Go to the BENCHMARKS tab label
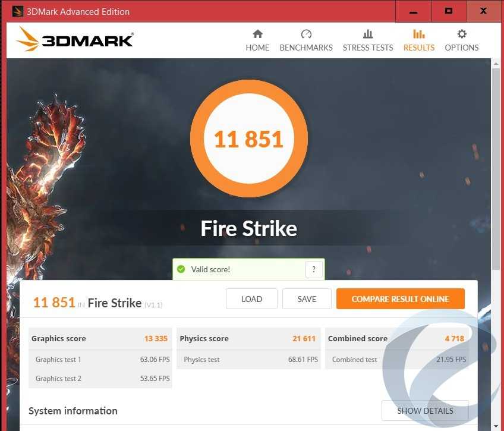Viewport: 504px width, 431px height. coord(306,48)
